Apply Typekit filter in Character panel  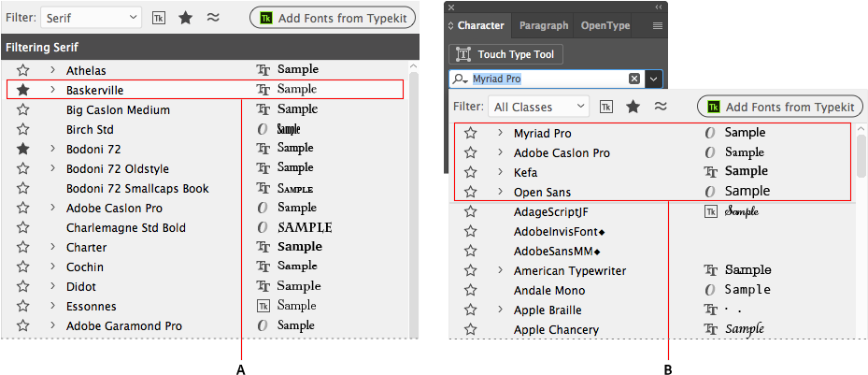606,107
